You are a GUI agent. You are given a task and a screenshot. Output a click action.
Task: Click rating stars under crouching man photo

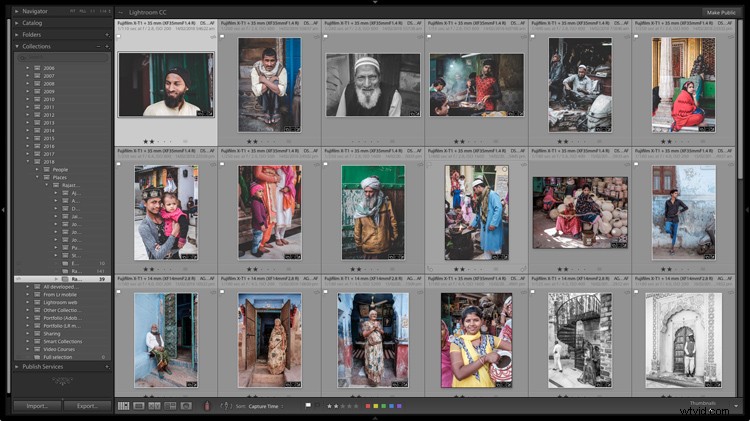pyautogui.click(x=261, y=142)
